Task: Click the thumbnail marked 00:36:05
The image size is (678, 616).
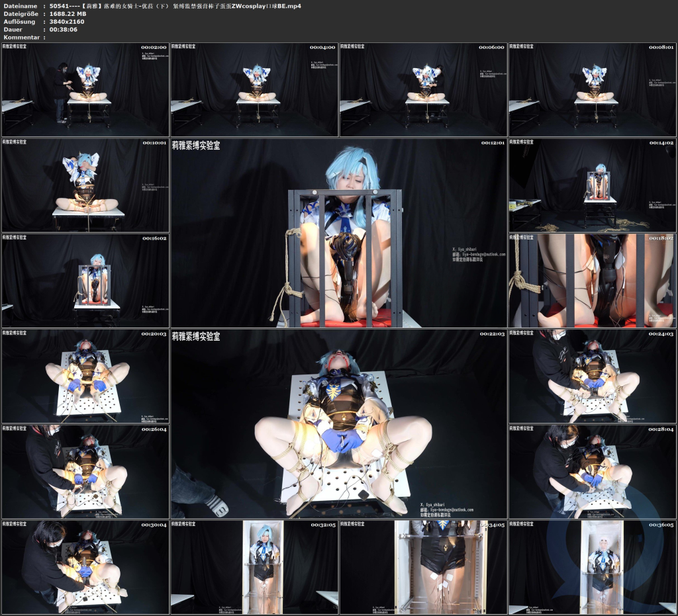Action: (x=593, y=567)
